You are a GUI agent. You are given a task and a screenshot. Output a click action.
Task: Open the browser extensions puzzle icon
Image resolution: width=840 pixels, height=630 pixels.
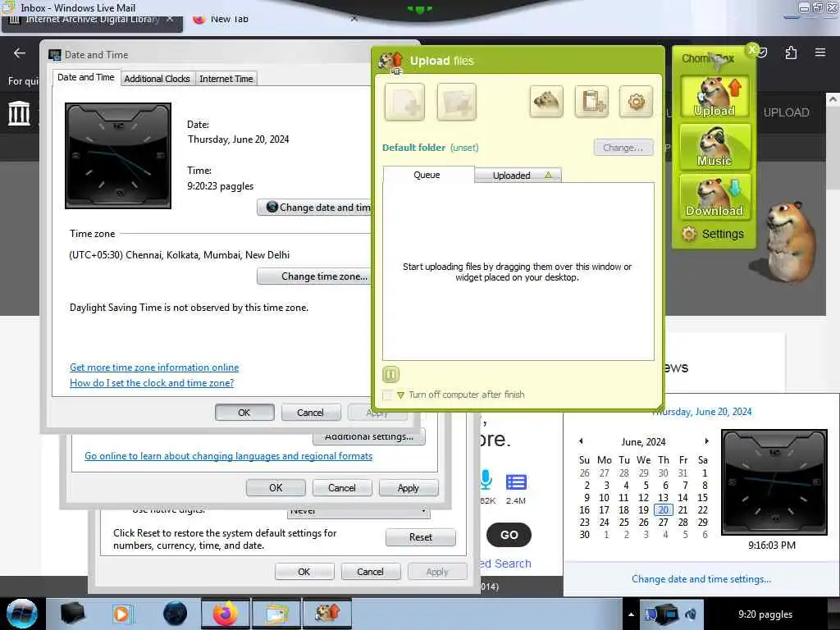(x=791, y=52)
